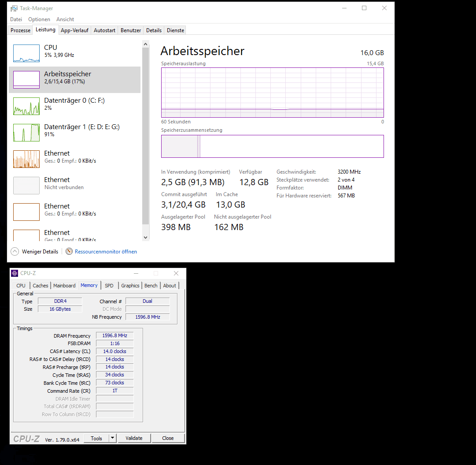The height and width of the screenshot is (465, 476).
Task: Open the Graphics tab in CPU-Z
Action: pos(130,286)
